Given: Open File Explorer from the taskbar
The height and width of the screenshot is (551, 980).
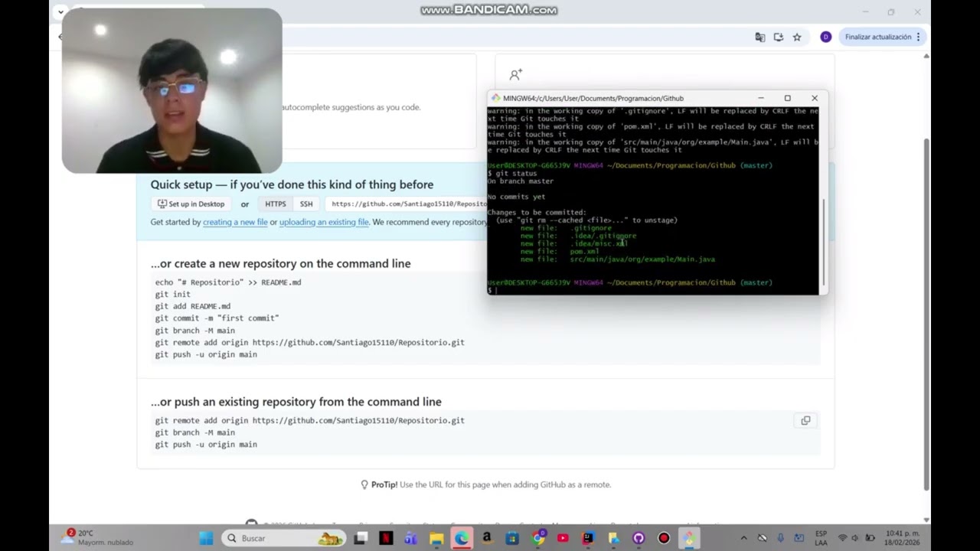Looking at the screenshot, I should click(436, 538).
